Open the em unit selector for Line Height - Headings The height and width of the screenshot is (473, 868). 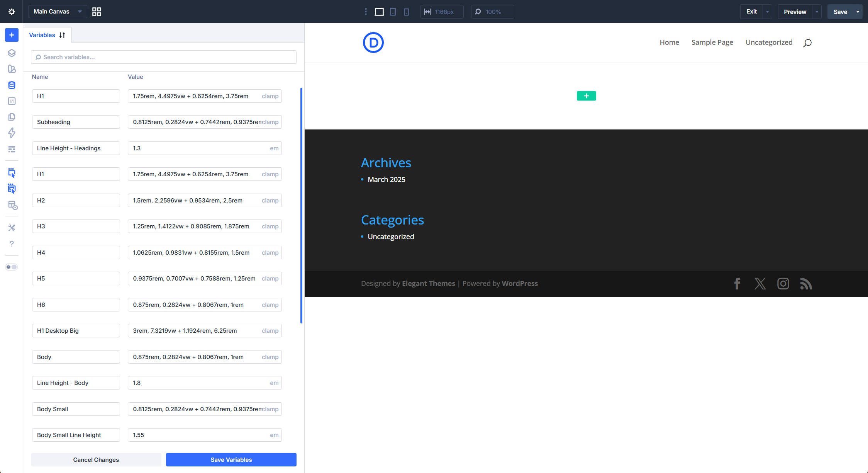pyautogui.click(x=274, y=148)
